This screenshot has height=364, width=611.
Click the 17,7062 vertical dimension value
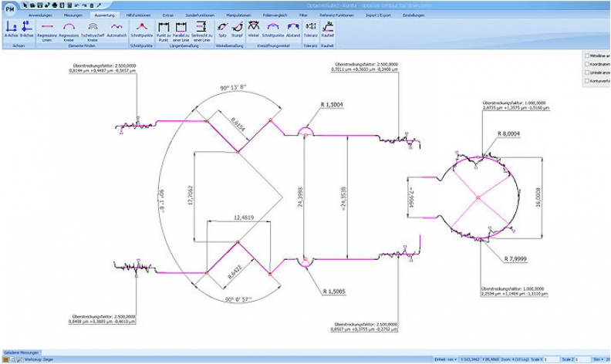pos(191,195)
